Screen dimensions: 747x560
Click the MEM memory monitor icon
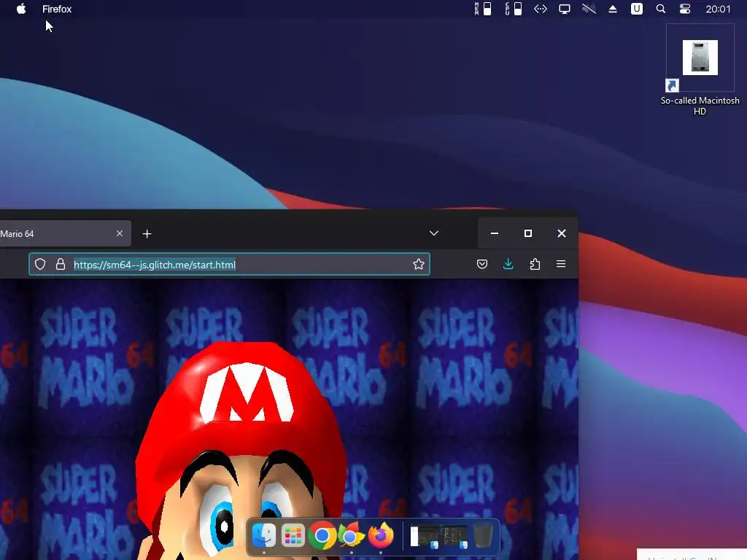point(483,9)
